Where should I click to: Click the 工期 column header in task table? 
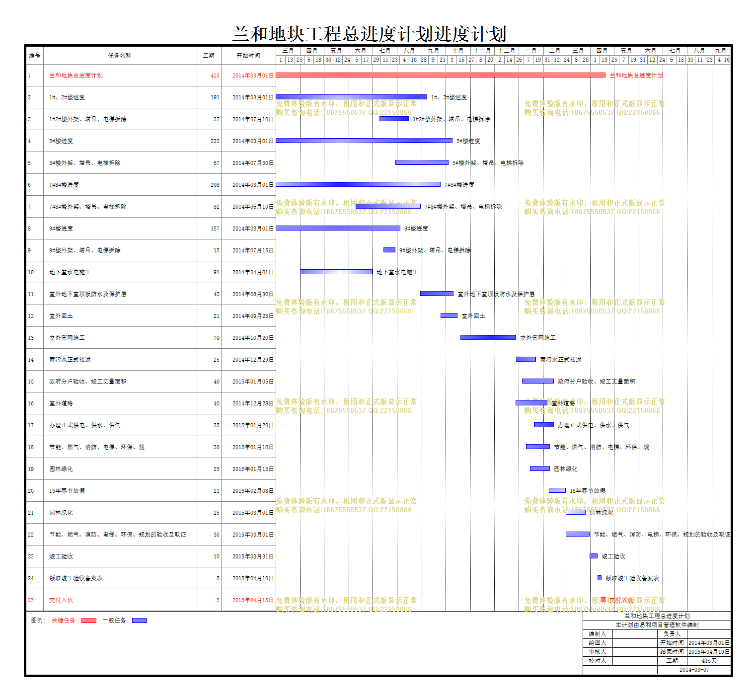tap(209, 56)
